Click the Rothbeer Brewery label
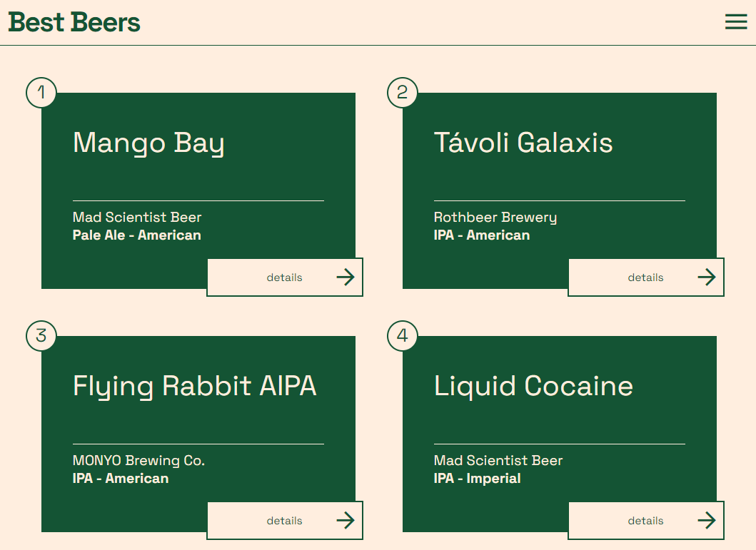Viewport: 756px width, 550px height. (495, 218)
